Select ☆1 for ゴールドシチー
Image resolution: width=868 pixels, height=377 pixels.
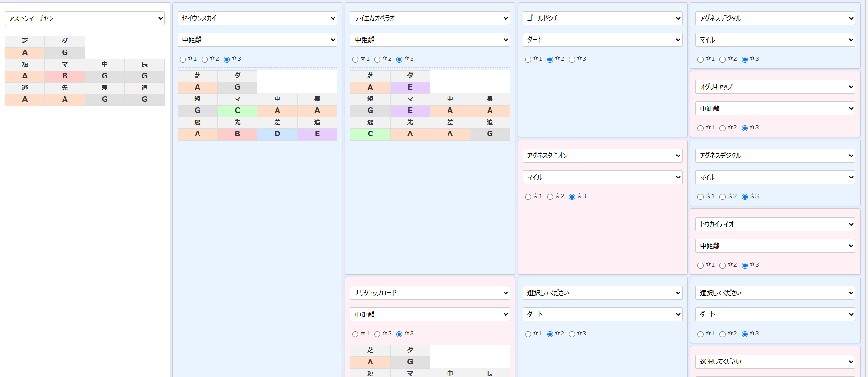click(x=528, y=59)
